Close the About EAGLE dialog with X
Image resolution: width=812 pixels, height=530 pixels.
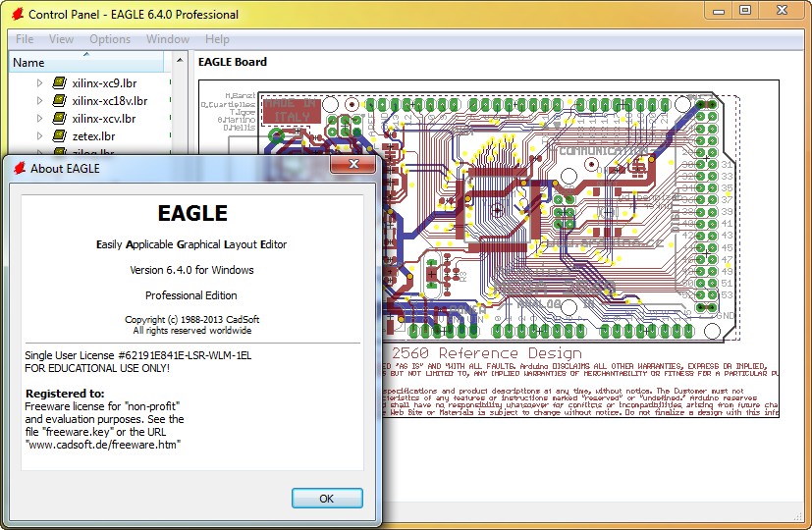click(x=352, y=166)
